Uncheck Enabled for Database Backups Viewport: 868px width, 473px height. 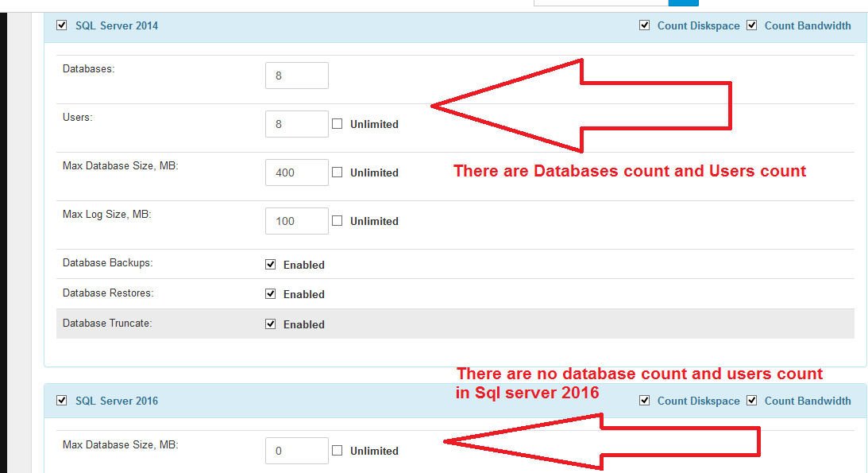pyautogui.click(x=270, y=265)
